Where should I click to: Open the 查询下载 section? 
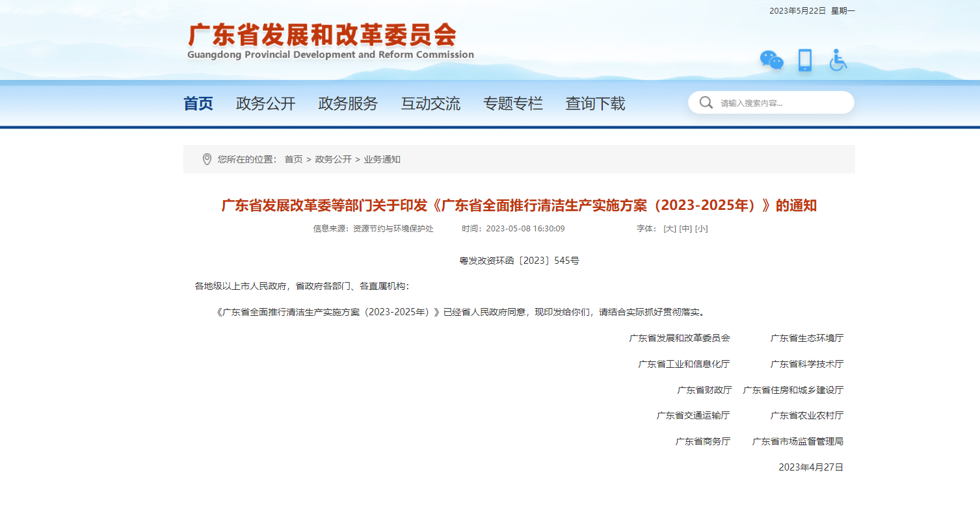[x=594, y=103]
